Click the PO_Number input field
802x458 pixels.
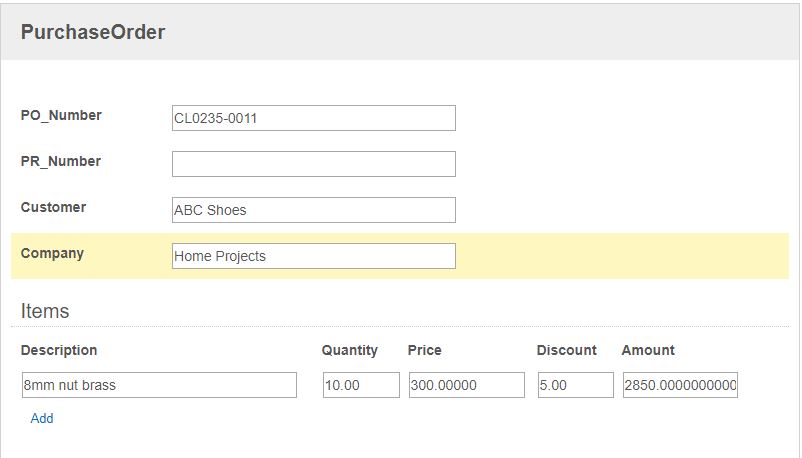pos(314,118)
